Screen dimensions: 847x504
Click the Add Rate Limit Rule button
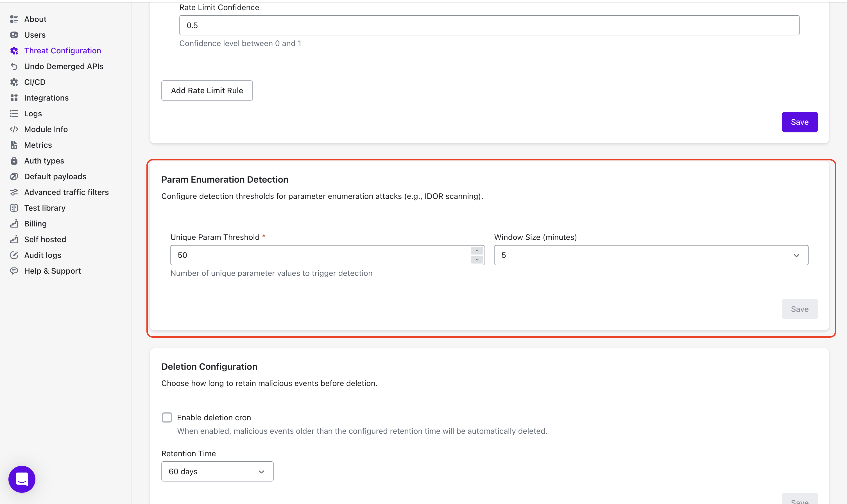(207, 91)
